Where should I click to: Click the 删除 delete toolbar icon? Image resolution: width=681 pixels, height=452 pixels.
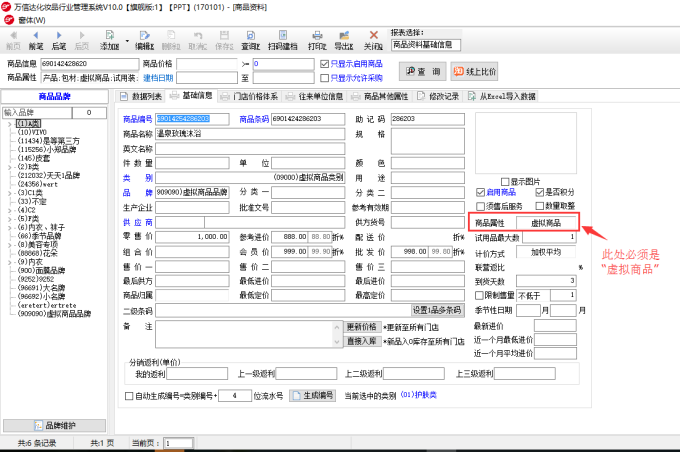pos(171,40)
